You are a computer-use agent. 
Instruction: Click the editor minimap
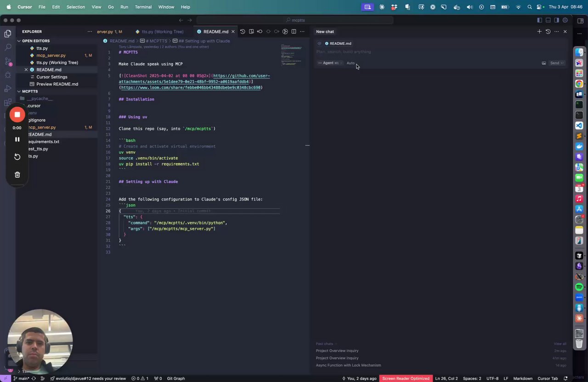click(292, 55)
